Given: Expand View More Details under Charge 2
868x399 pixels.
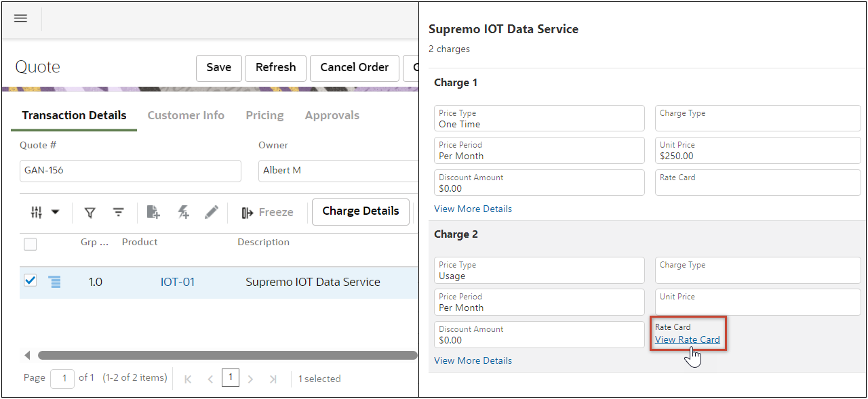Looking at the screenshot, I should click(x=473, y=360).
